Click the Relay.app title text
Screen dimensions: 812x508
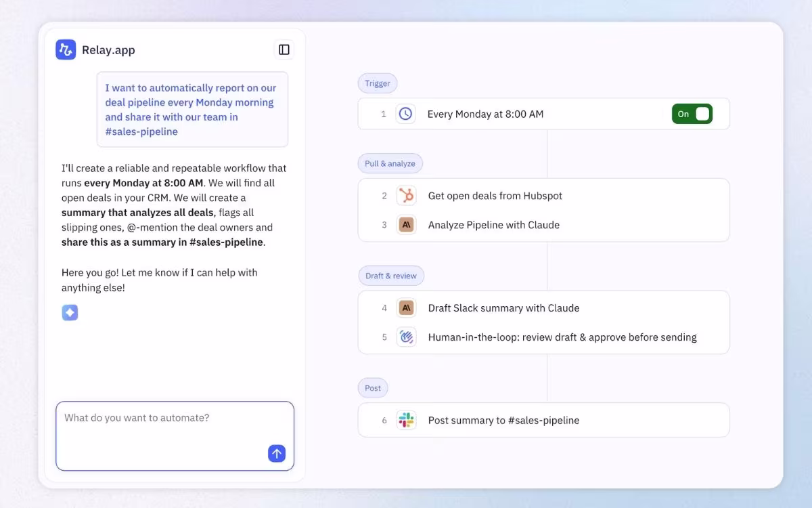108,50
